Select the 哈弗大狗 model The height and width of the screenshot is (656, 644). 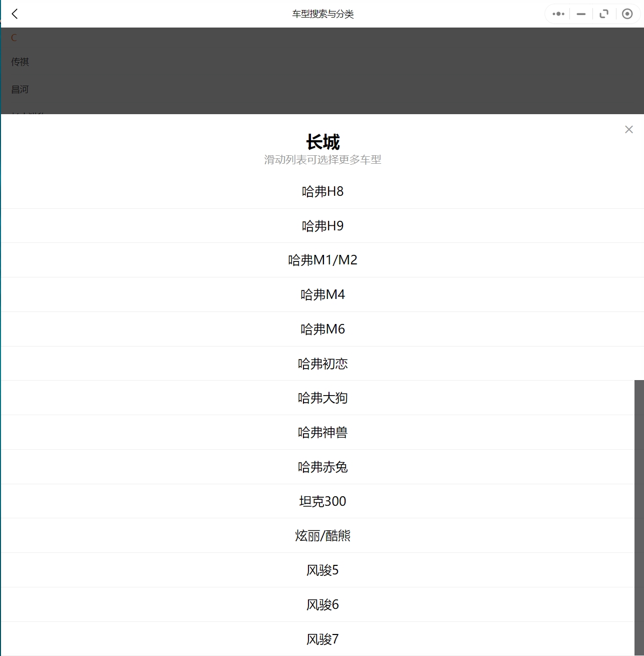pos(323,398)
